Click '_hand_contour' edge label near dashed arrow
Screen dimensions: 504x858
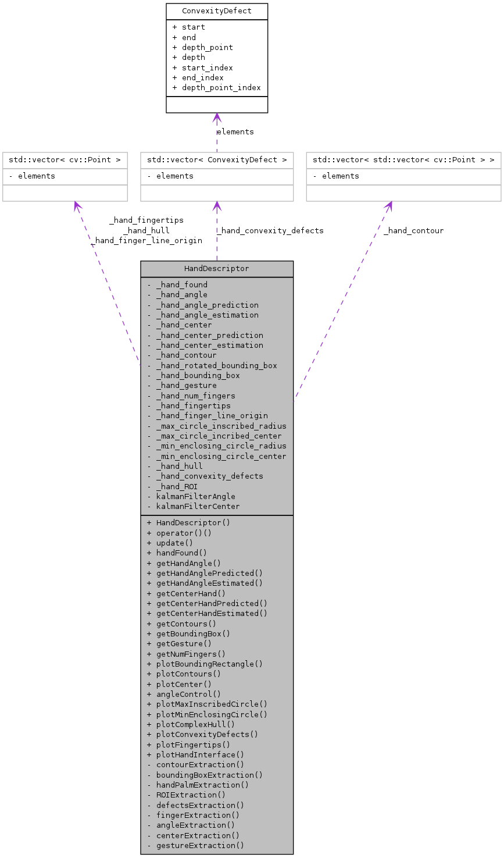pyautogui.click(x=413, y=230)
